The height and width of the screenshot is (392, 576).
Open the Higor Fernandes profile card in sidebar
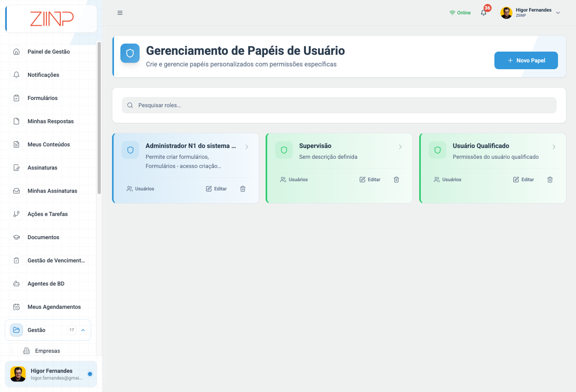tap(51, 374)
